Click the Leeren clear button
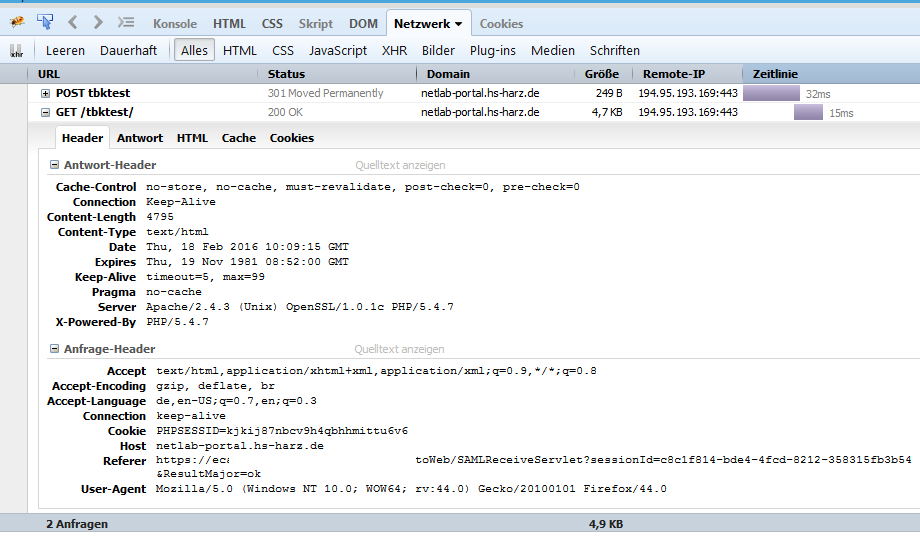This screenshot has height=536, width=920. tap(65, 50)
